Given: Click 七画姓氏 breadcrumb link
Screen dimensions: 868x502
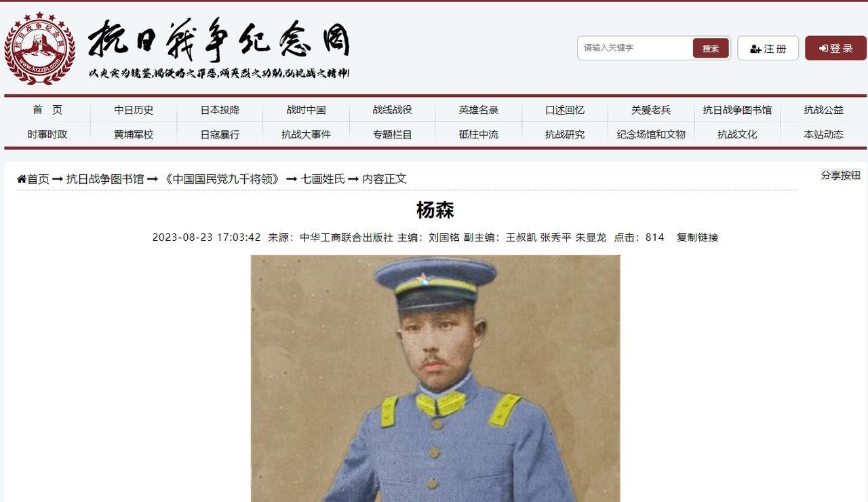Looking at the screenshot, I should pyautogui.click(x=323, y=179).
